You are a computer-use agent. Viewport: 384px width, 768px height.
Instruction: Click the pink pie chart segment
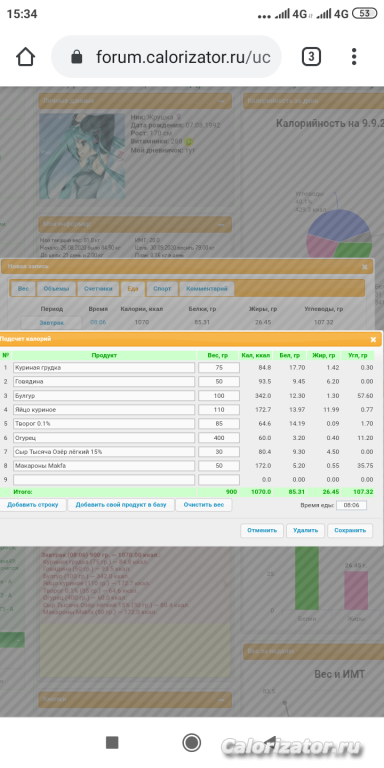[321, 246]
